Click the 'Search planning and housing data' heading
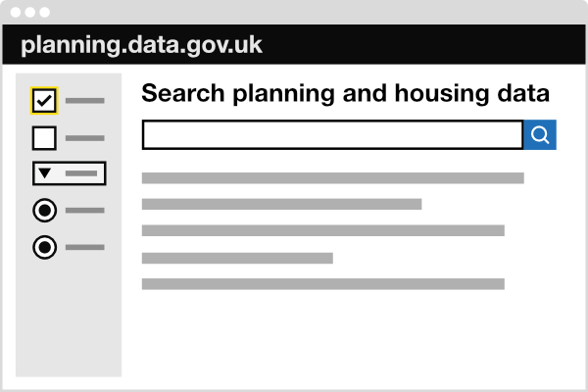The image size is (588, 392). tap(345, 93)
